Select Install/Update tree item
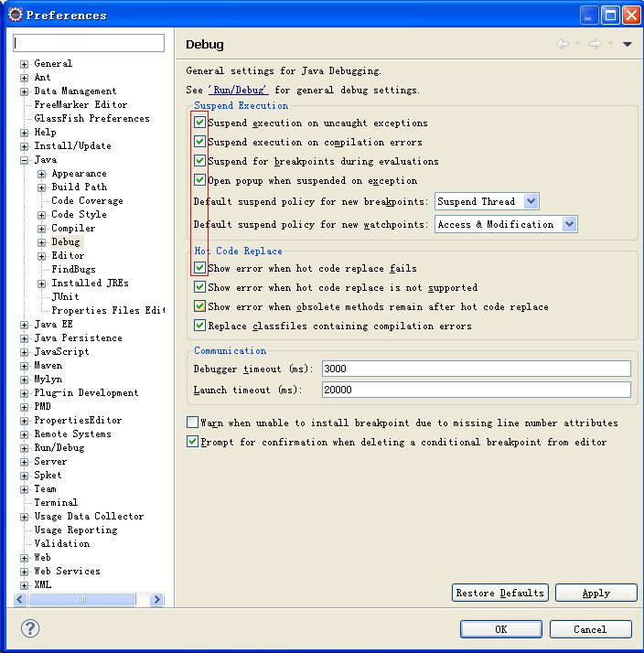This screenshot has width=644, height=653. pyautogui.click(x=72, y=145)
